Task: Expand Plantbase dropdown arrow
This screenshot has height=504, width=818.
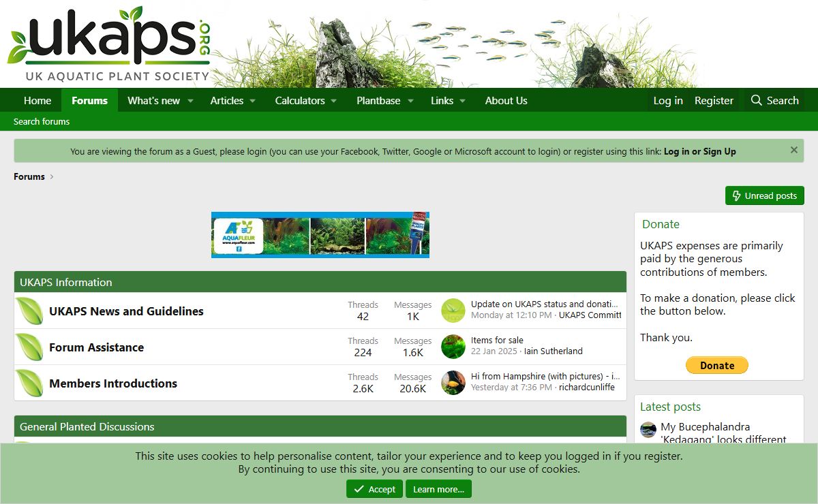Action: point(410,101)
